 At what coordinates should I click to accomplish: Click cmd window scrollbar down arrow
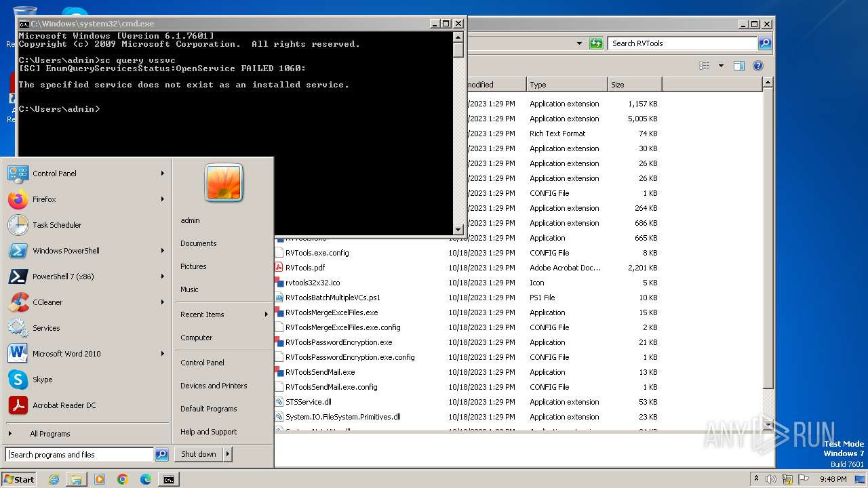pos(458,230)
